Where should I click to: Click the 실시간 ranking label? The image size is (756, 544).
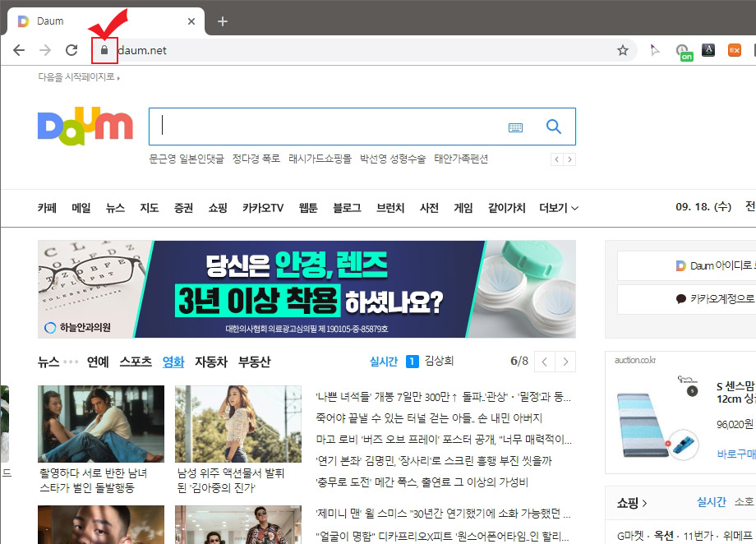click(383, 362)
